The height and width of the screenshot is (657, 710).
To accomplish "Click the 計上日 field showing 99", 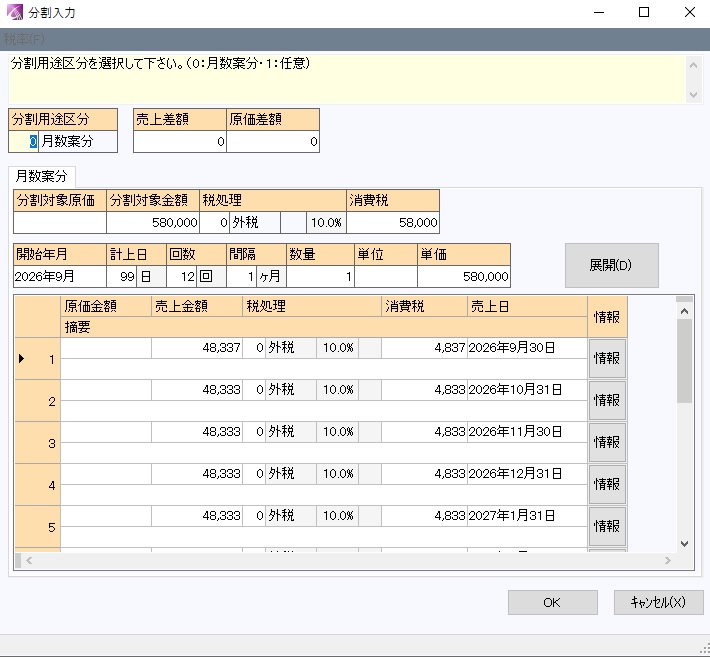I will pos(122,276).
